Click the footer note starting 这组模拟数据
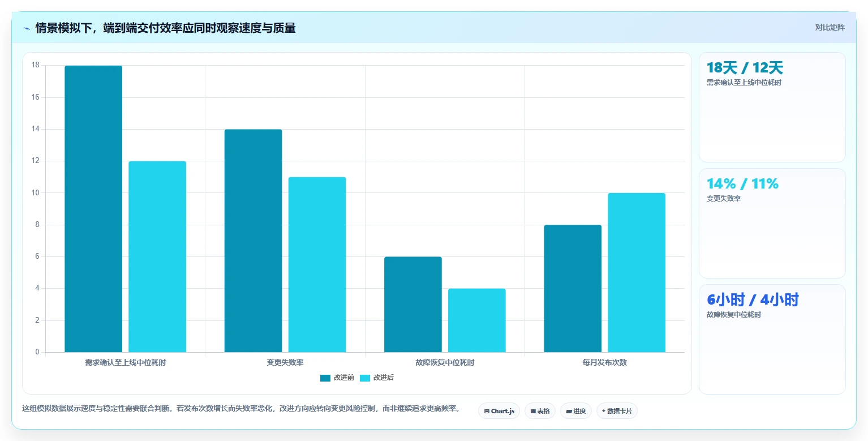Viewport: 868px width, 441px height. (x=242, y=408)
